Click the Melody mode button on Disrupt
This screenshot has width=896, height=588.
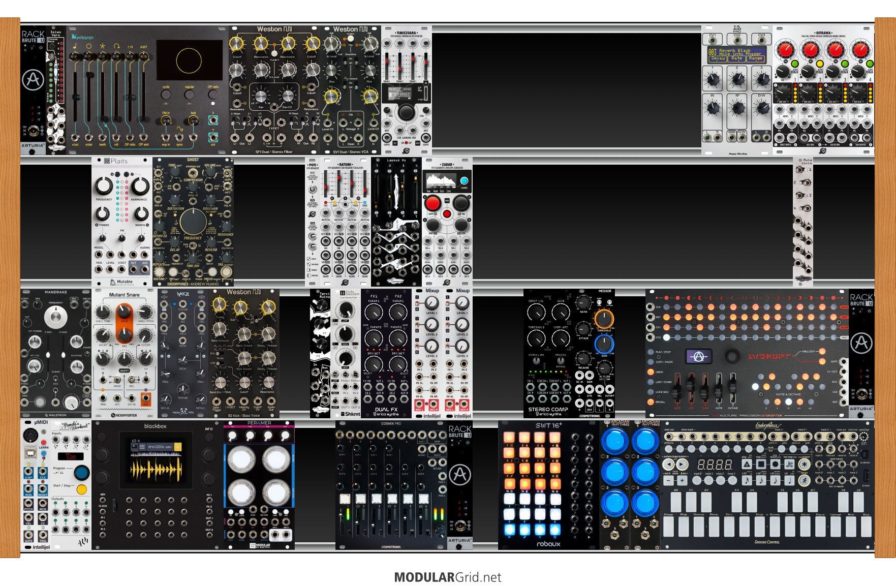tap(822, 351)
